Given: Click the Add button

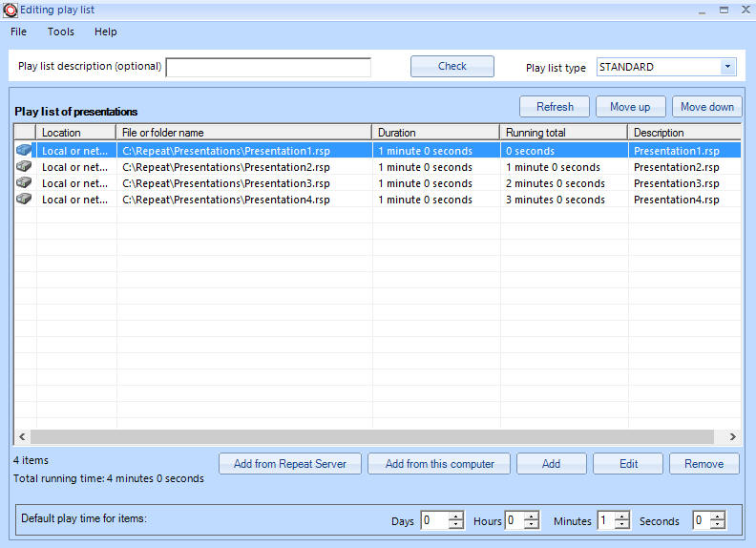Looking at the screenshot, I should tap(551, 464).
